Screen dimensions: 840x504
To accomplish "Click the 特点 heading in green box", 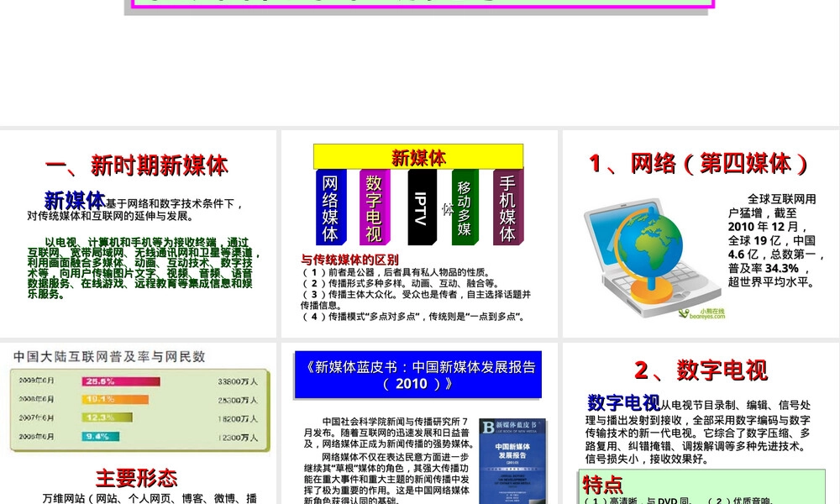I will pos(602,484).
